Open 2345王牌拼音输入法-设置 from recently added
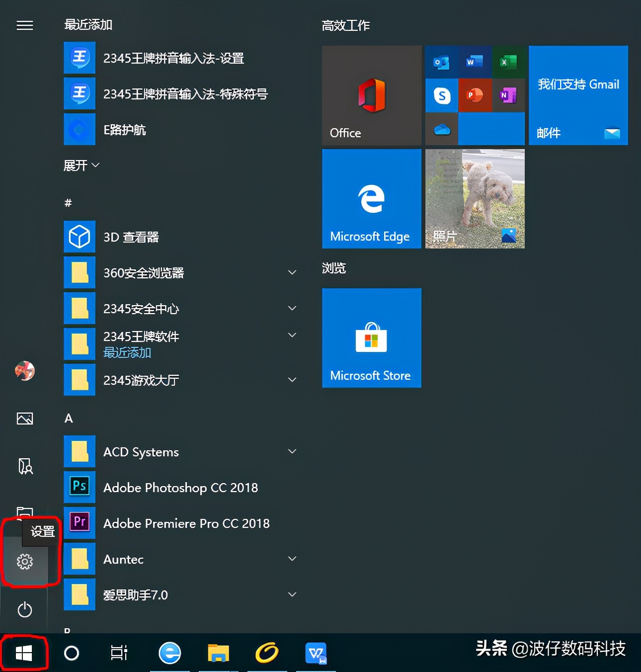 pyautogui.click(x=173, y=58)
